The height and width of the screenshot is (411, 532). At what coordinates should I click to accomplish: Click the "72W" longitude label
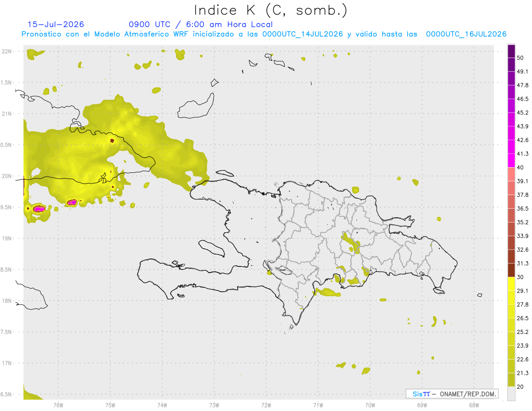click(266, 405)
